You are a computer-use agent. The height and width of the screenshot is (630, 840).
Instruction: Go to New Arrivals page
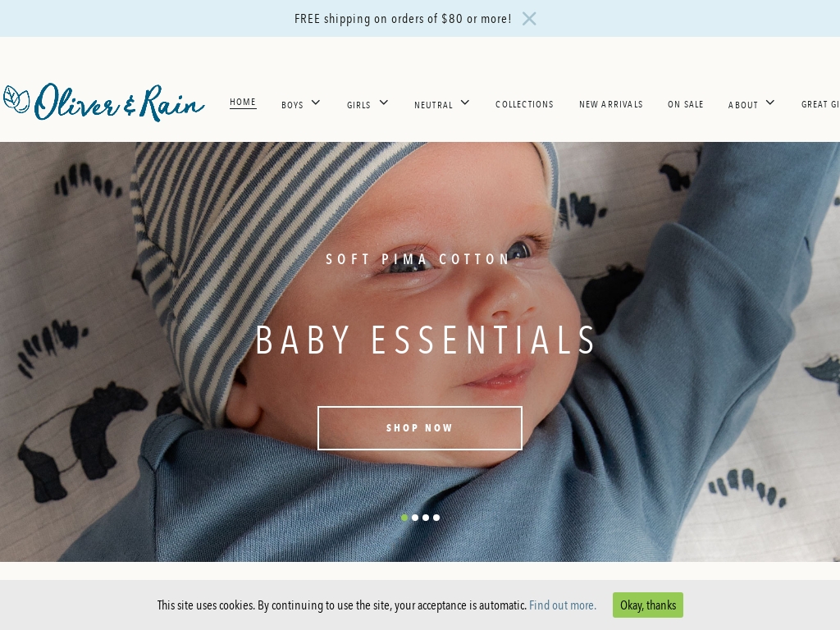[x=610, y=104]
